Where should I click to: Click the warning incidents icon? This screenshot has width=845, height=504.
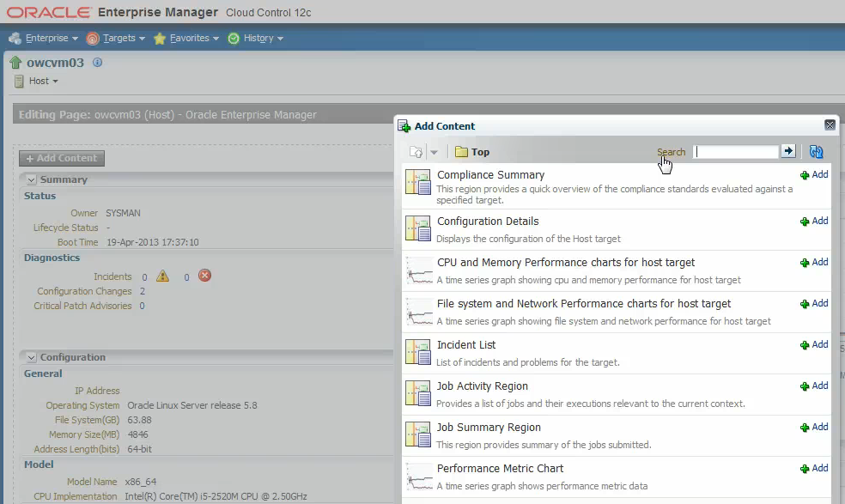coord(163,276)
